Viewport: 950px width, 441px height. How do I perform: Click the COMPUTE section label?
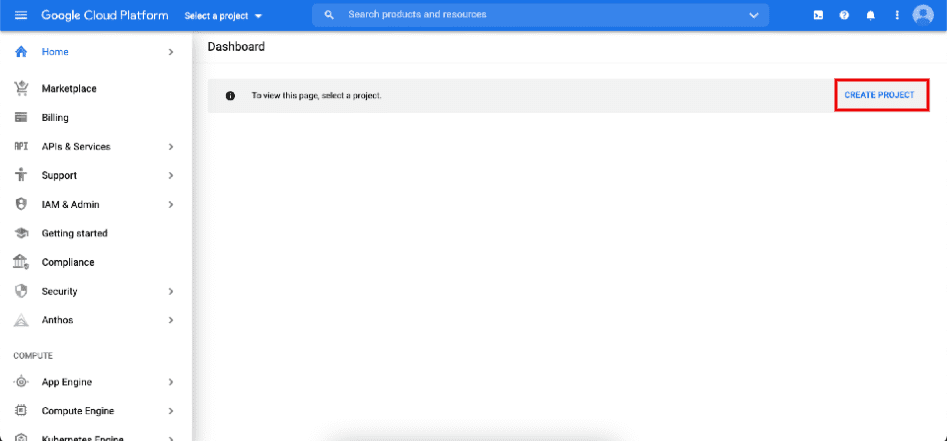(33, 356)
